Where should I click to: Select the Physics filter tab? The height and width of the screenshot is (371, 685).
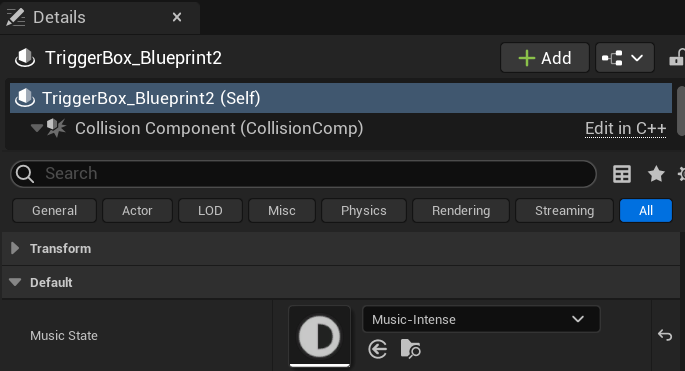tap(363, 211)
